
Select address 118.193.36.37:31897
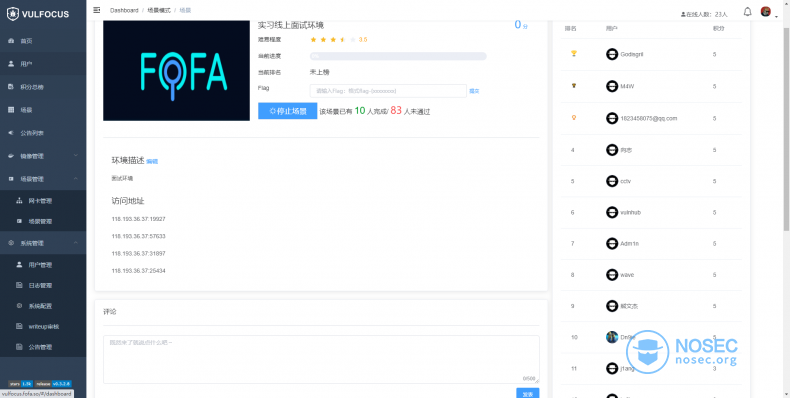(139, 253)
